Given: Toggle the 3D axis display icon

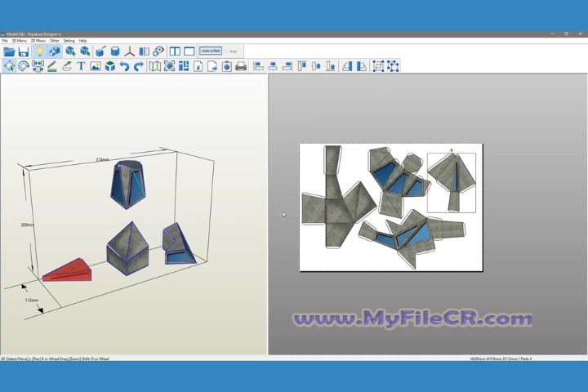Looking at the screenshot, I should [x=129, y=51].
